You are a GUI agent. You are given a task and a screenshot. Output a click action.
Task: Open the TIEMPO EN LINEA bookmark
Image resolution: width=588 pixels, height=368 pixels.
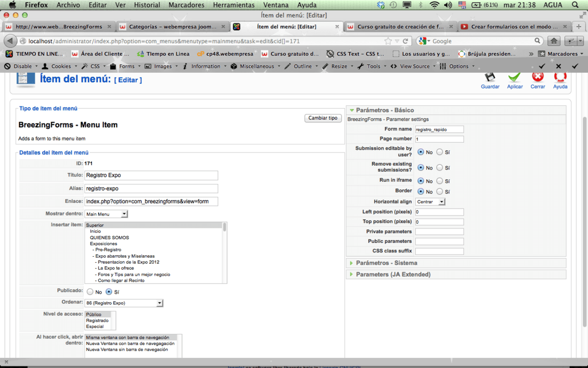coord(35,53)
